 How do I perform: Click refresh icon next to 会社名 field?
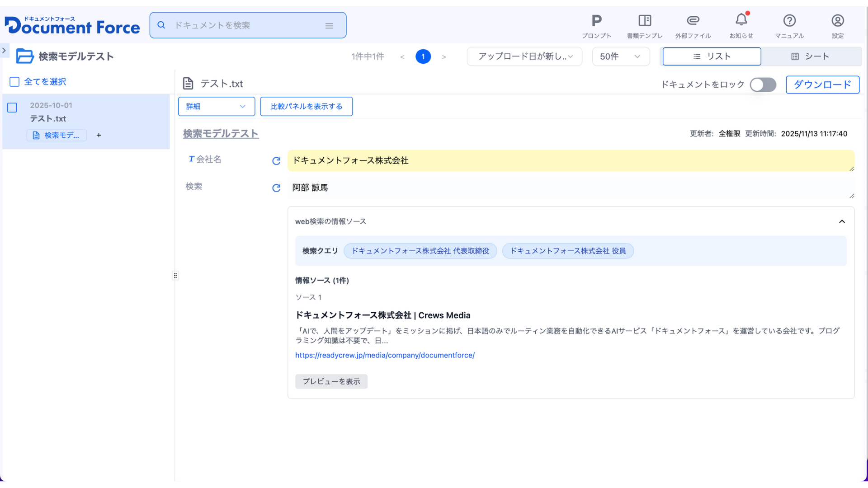(x=276, y=161)
